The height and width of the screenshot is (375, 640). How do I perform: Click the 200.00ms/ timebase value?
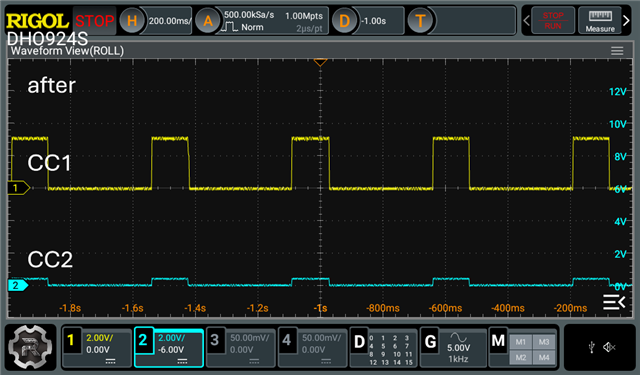click(x=170, y=21)
